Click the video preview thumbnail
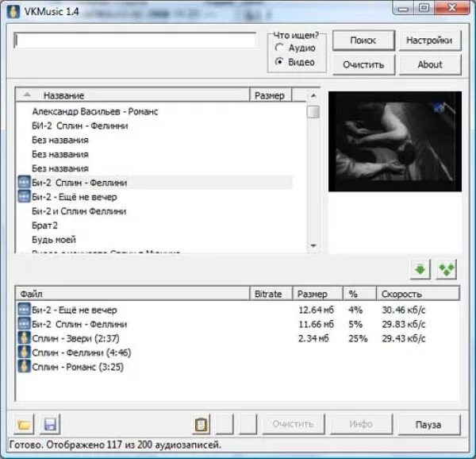Viewport: 476px width, 459px height. click(394, 141)
